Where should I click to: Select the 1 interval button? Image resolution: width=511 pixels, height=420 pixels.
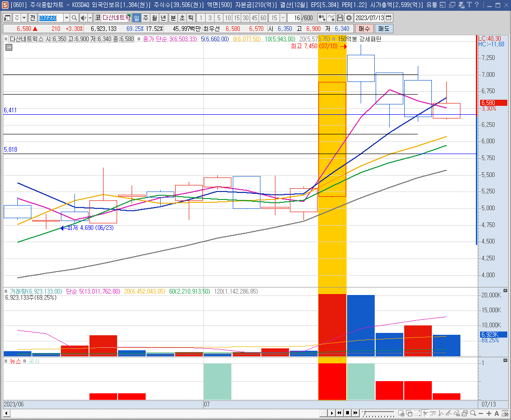201,18
